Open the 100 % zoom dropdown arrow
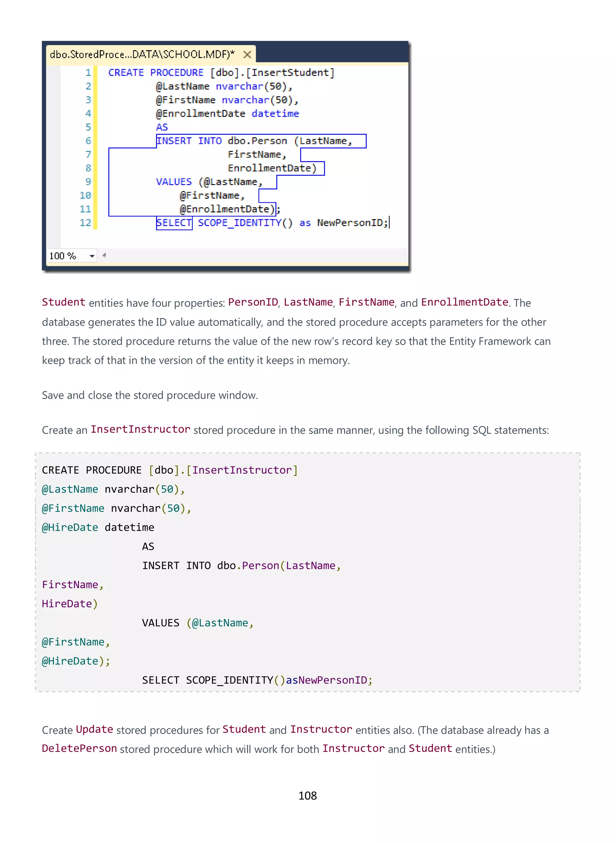 [91, 256]
